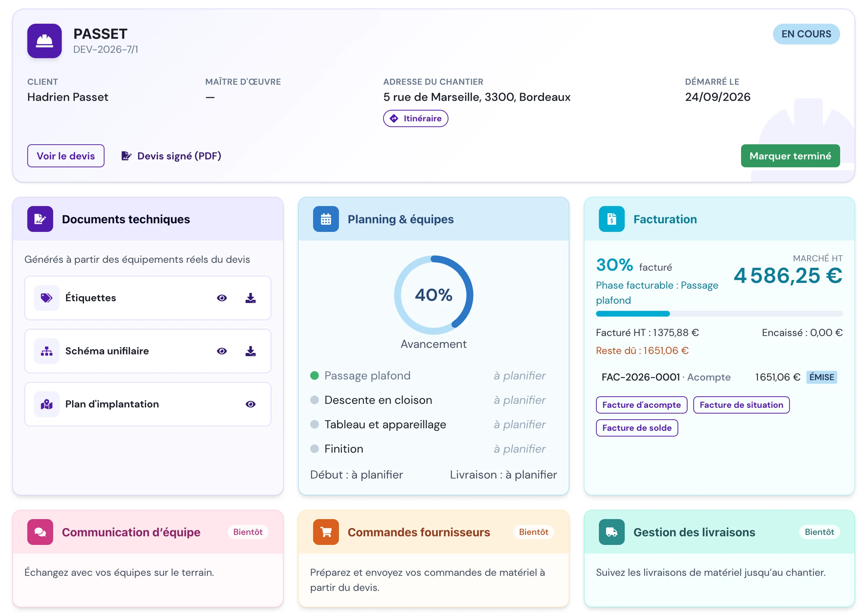The height and width of the screenshot is (616, 866).
Task: Click the Planning & équipes calendar icon
Action: (x=326, y=219)
